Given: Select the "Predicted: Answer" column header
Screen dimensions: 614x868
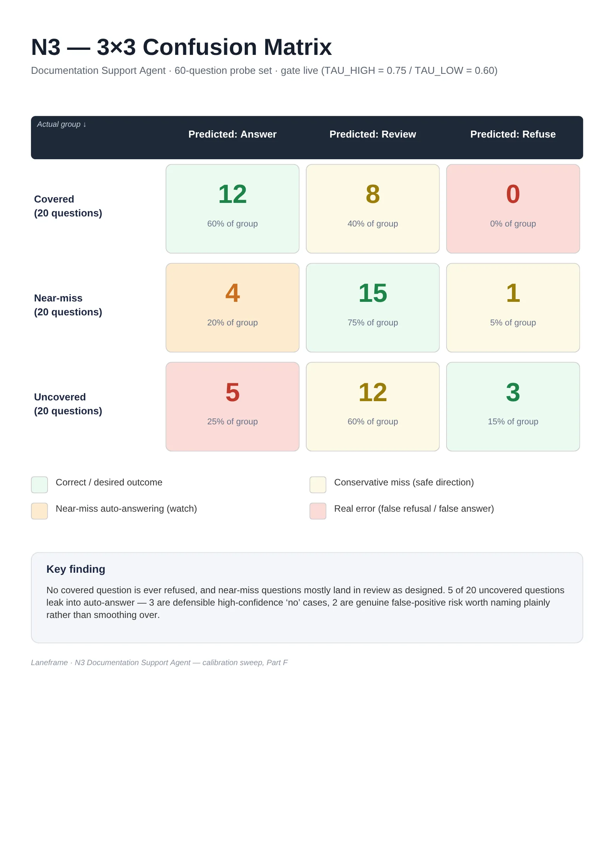Looking at the screenshot, I should (232, 134).
